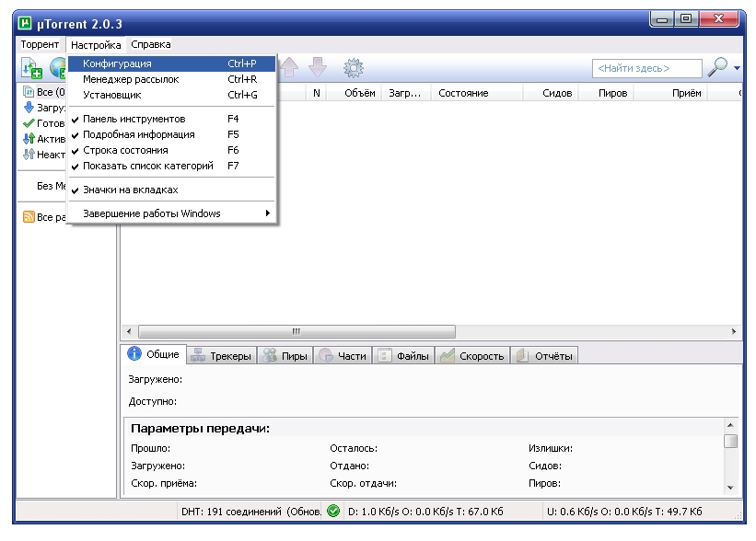Switch to the Файлы tab
The width and height of the screenshot is (756, 541).
click(x=403, y=356)
